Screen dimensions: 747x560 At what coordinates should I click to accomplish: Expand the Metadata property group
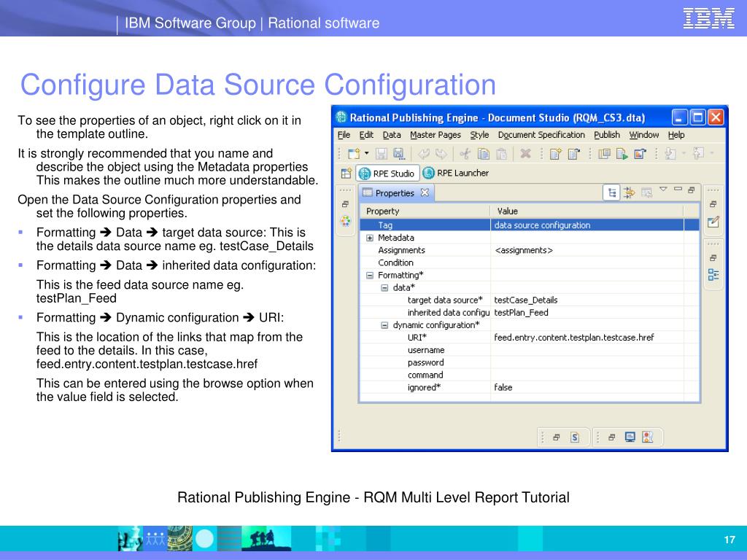coord(370,238)
